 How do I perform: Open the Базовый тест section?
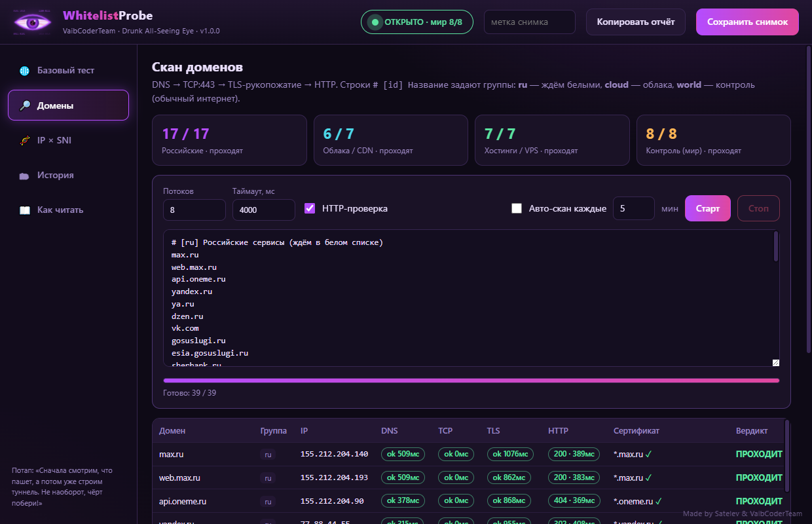(68, 71)
